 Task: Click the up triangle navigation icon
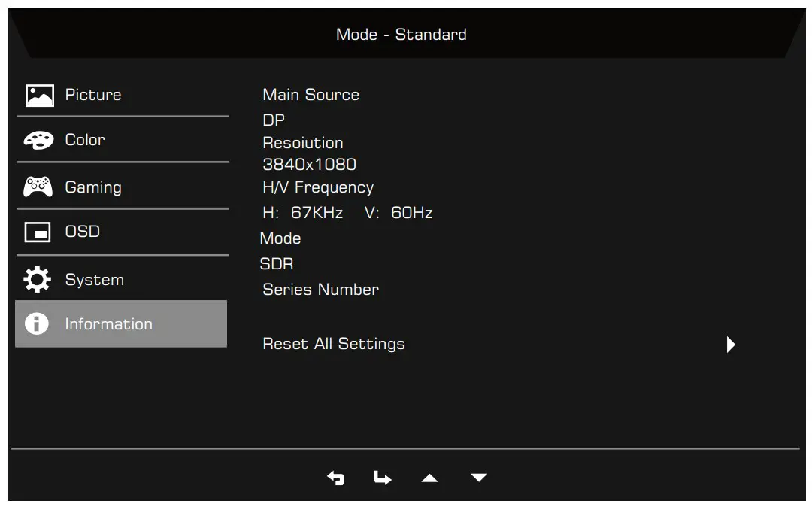click(429, 478)
